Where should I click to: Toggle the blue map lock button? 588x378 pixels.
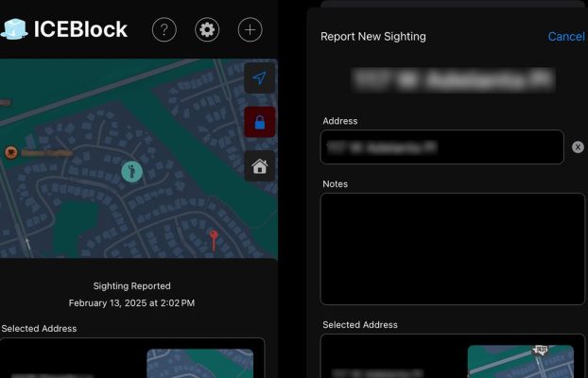(260, 122)
